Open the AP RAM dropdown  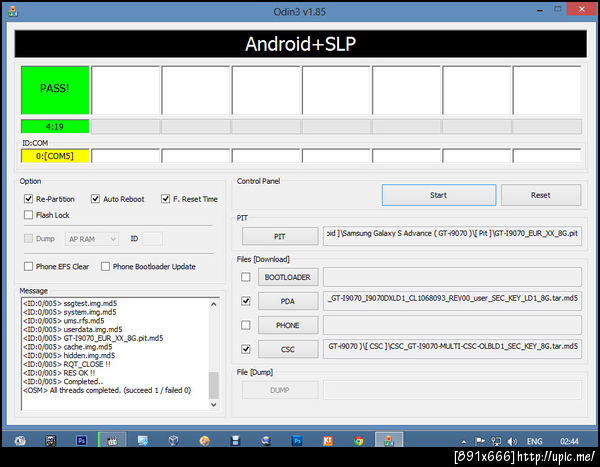[x=92, y=239]
